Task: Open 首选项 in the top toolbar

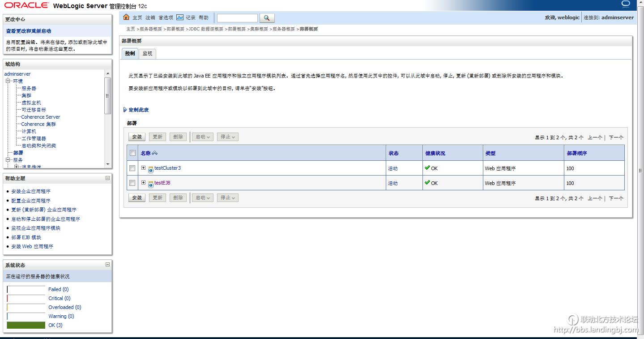Action: click(x=166, y=18)
